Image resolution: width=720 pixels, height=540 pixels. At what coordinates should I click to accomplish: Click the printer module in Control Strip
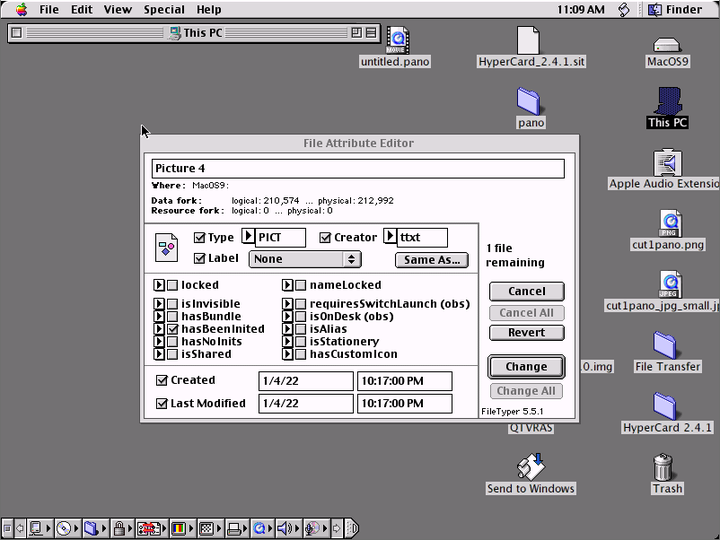click(233, 528)
